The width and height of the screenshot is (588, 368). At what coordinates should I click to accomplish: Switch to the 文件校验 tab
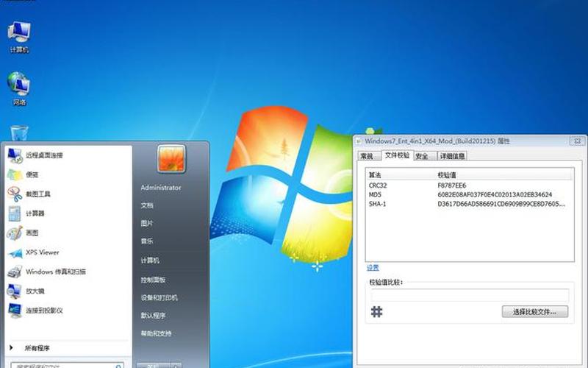coord(397,155)
